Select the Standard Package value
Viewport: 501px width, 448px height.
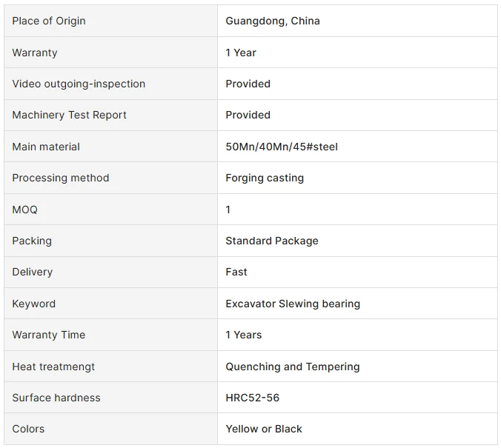(x=272, y=241)
